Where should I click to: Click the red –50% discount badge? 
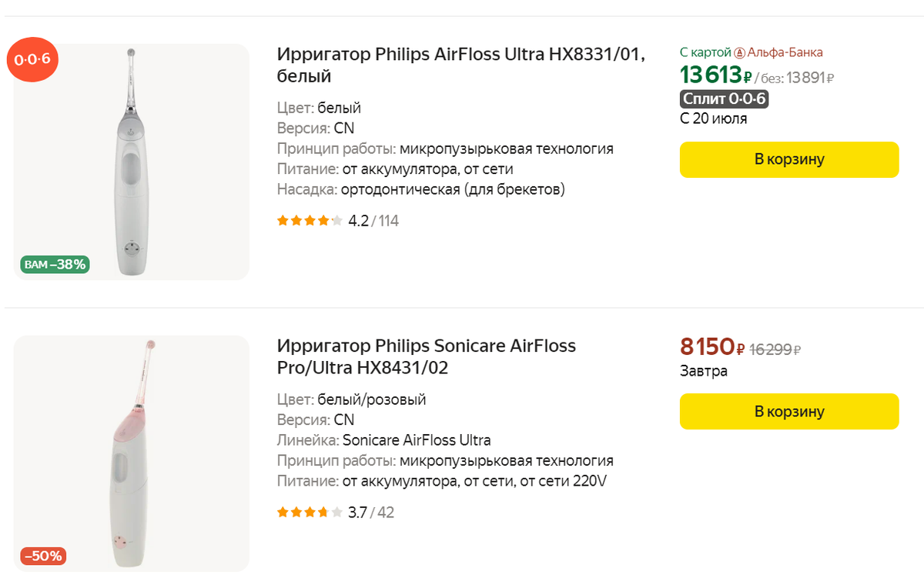click(x=44, y=556)
